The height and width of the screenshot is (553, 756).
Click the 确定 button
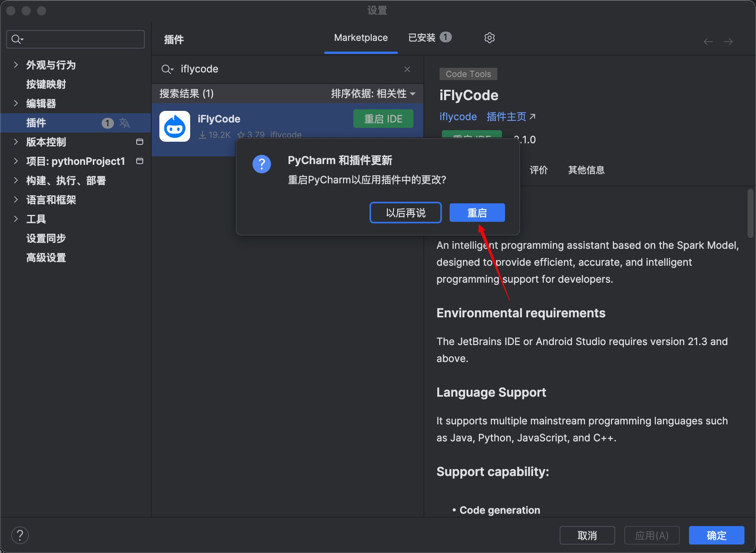pos(716,535)
